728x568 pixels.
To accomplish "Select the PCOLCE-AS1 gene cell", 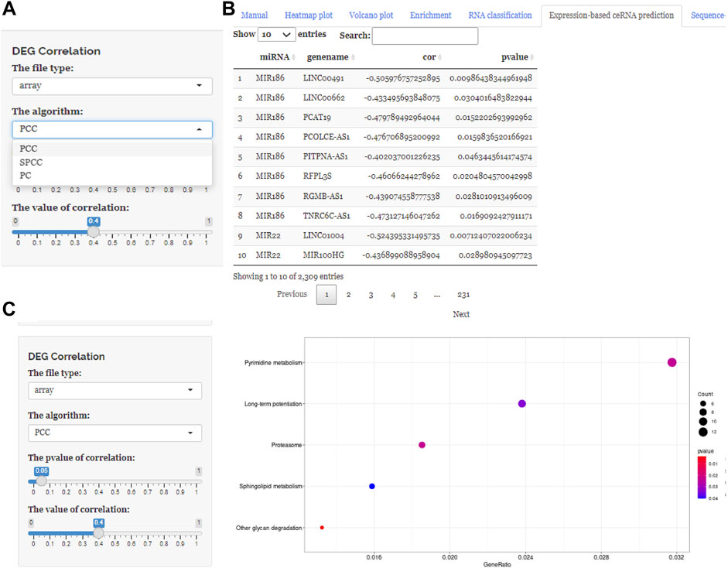I will pos(326,137).
